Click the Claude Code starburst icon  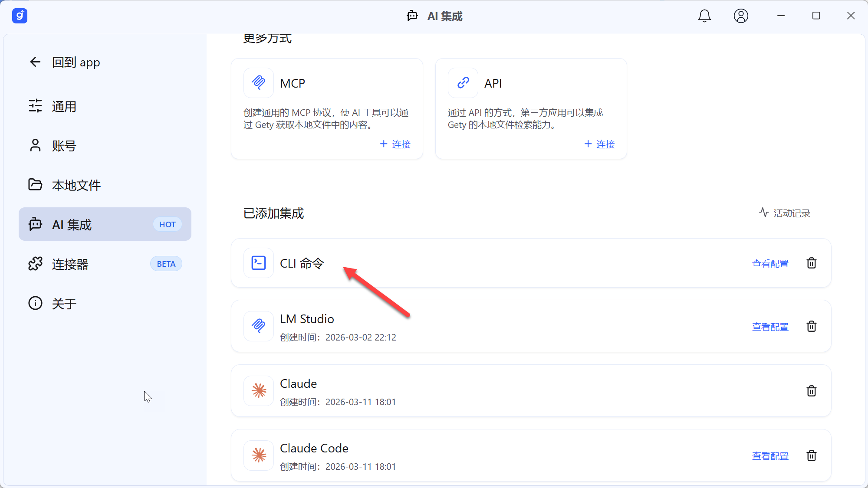point(259,455)
